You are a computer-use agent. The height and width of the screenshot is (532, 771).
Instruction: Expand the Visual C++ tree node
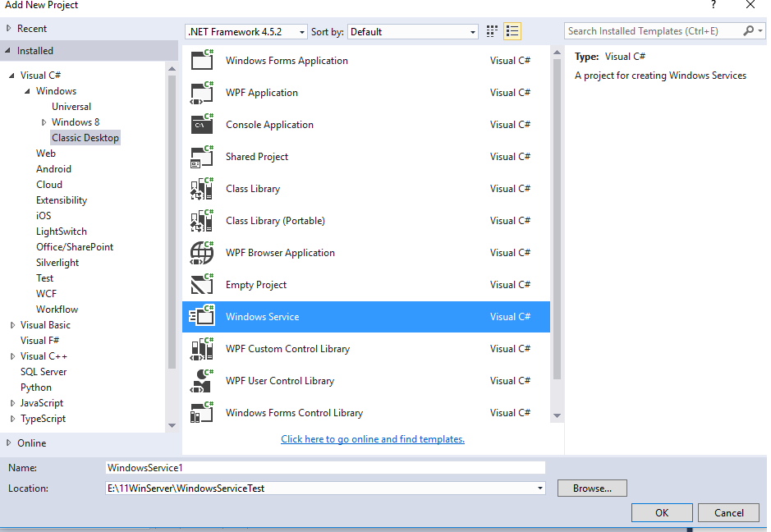coord(13,356)
